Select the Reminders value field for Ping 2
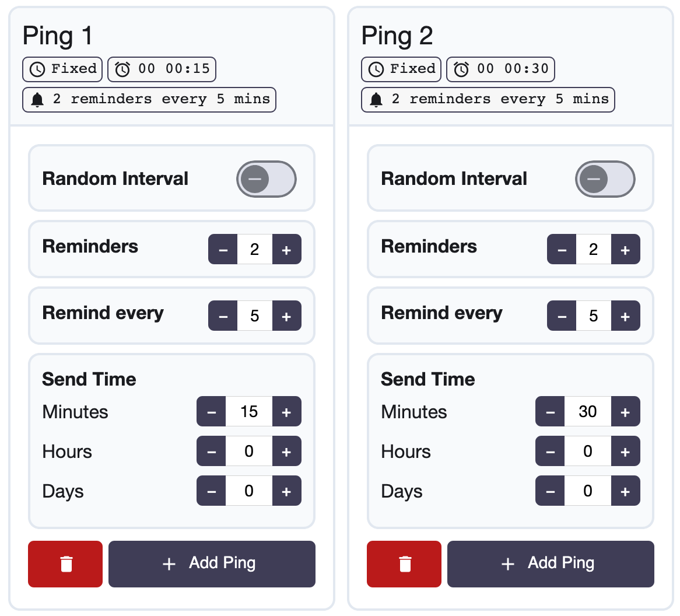 594,249
